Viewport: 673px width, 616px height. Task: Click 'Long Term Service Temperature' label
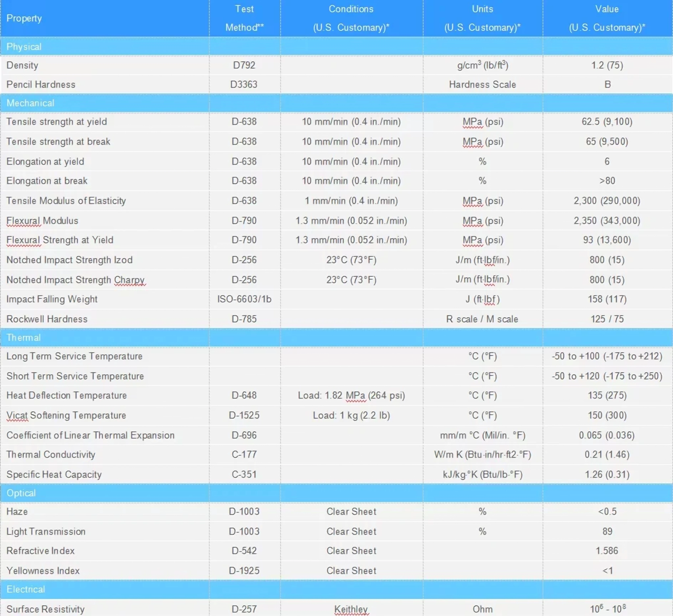74,356
